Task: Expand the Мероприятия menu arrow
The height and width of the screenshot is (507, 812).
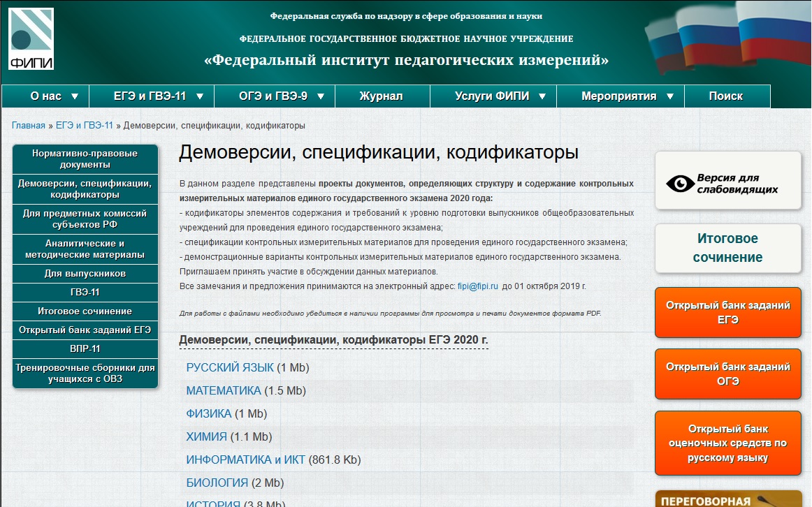Action: tap(669, 97)
